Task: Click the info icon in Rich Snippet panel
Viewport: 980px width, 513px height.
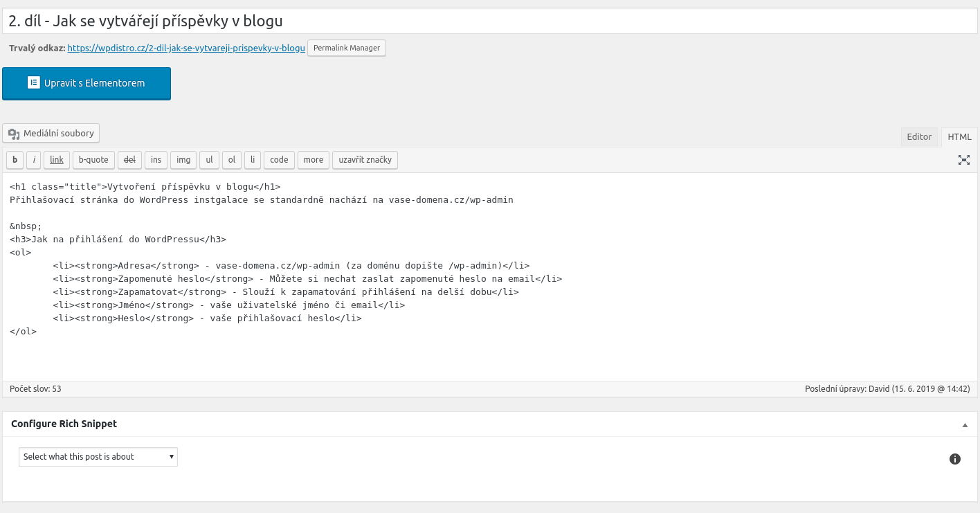Action: (x=955, y=459)
